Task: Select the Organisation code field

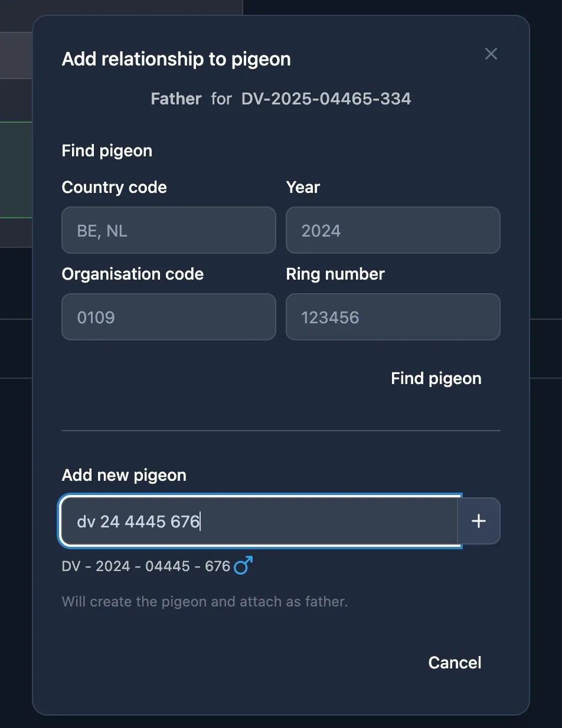Action: coord(169,317)
